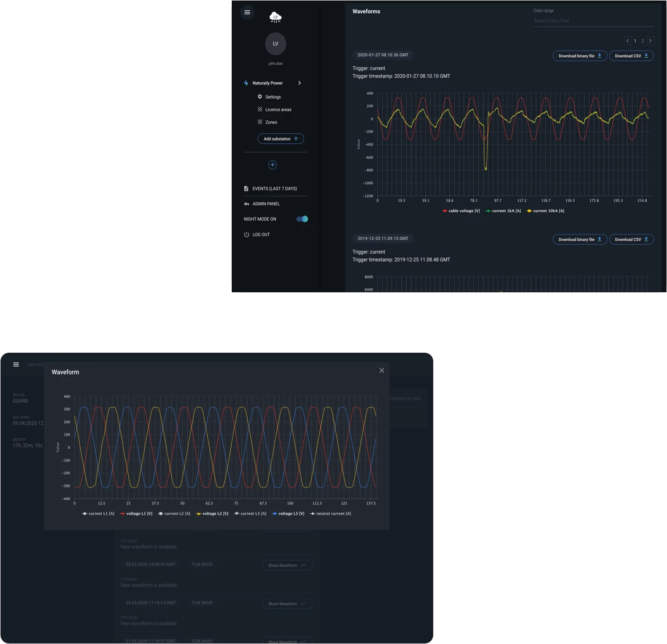Viewport: 667px width, 644px height.
Task: Download CSV for 2019-12-25 waveform
Action: pyautogui.click(x=631, y=239)
